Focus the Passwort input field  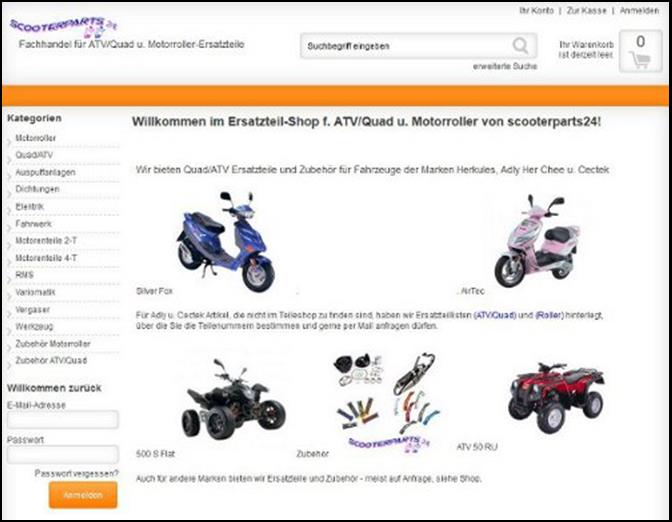coord(63,454)
